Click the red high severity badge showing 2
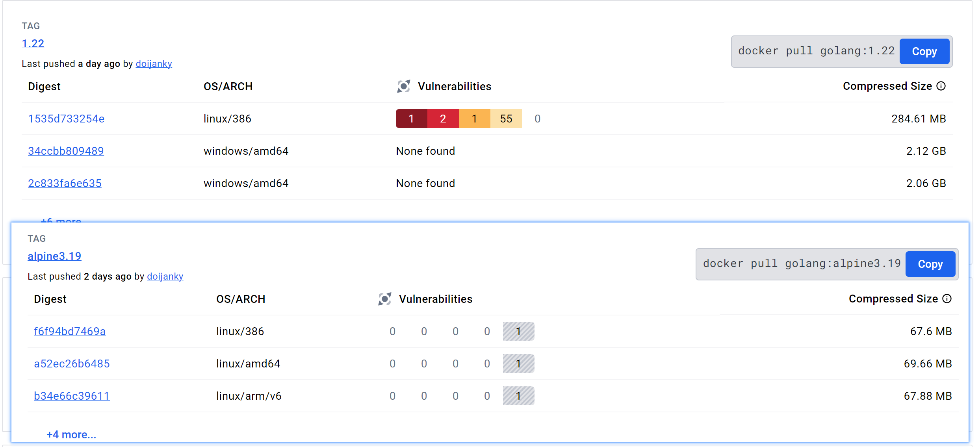 [x=443, y=119]
